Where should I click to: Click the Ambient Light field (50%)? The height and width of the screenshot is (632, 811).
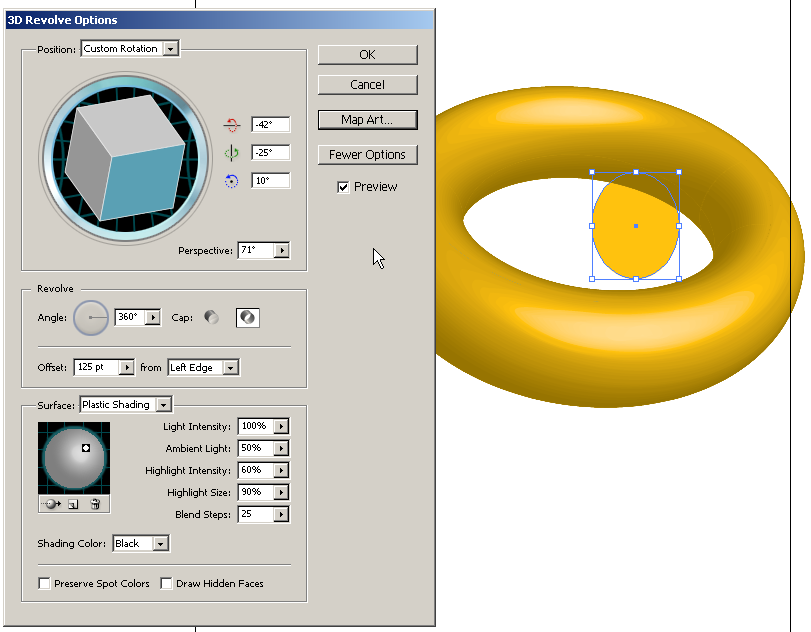256,448
